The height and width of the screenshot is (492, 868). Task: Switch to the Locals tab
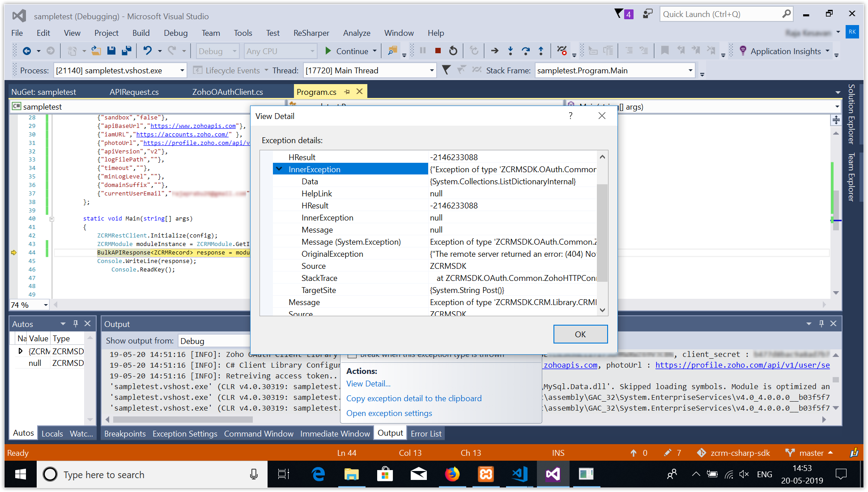52,433
